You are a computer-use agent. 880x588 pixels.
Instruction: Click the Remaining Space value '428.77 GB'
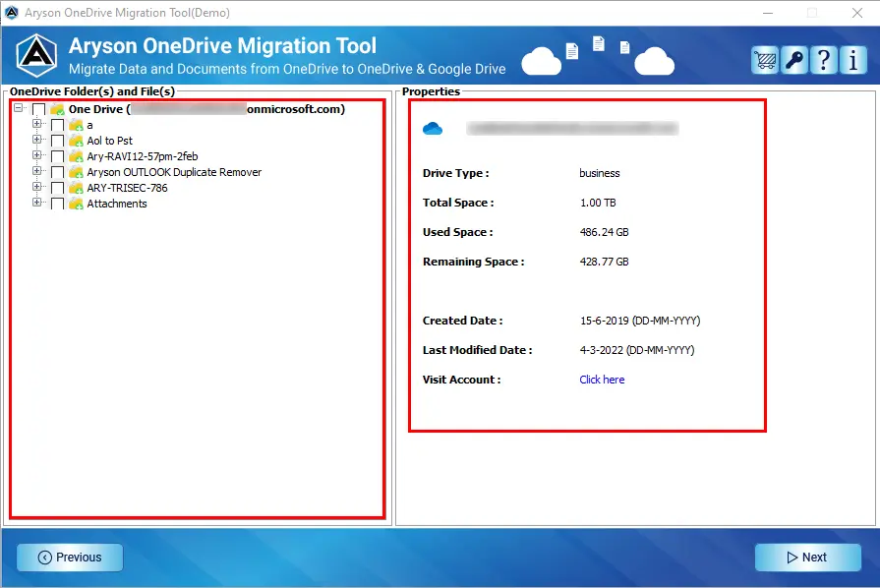pyautogui.click(x=604, y=262)
